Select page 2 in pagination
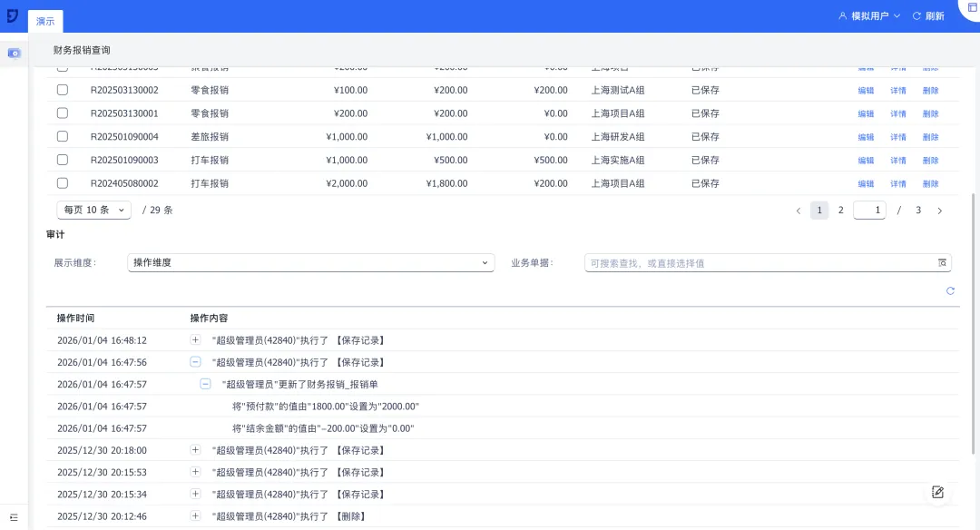Screen dimensions: 980x530 (840, 210)
